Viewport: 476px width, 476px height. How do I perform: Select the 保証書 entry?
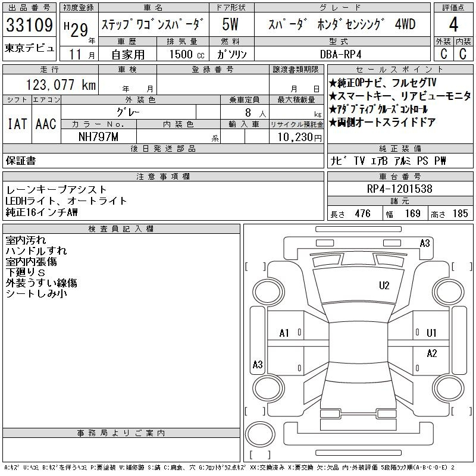click(x=21, y=161)
